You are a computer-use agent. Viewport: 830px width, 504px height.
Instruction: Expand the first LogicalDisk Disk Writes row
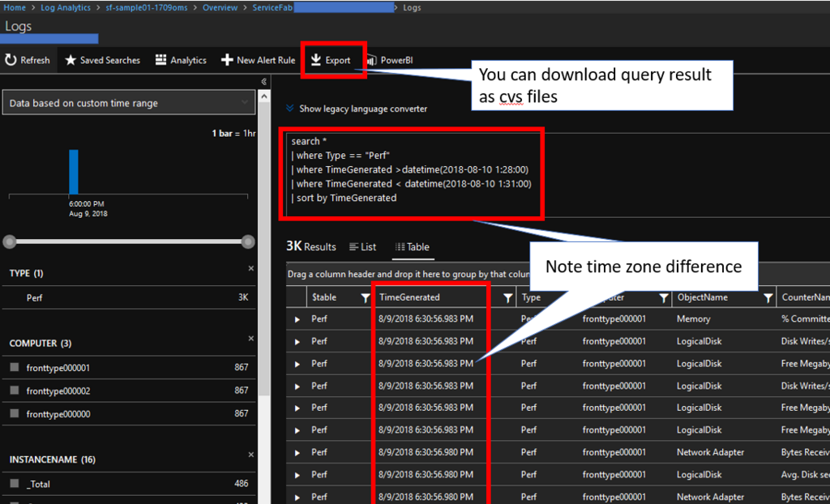tap(297, 342)
